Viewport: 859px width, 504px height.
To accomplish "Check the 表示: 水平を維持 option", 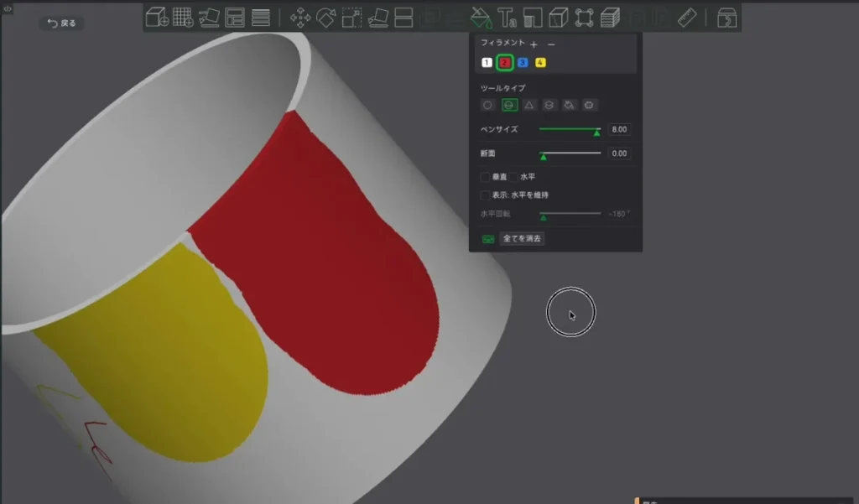I will tap(485, 195).
